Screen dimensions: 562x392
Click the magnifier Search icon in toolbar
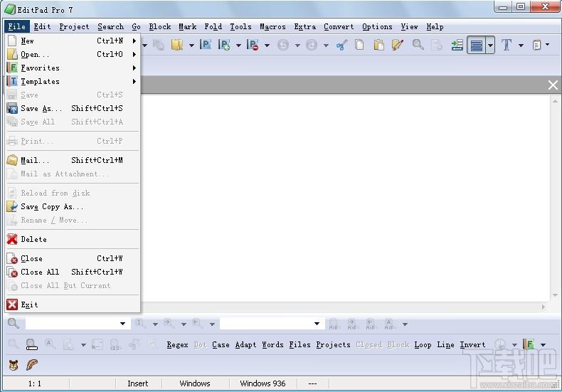point(418,45)
